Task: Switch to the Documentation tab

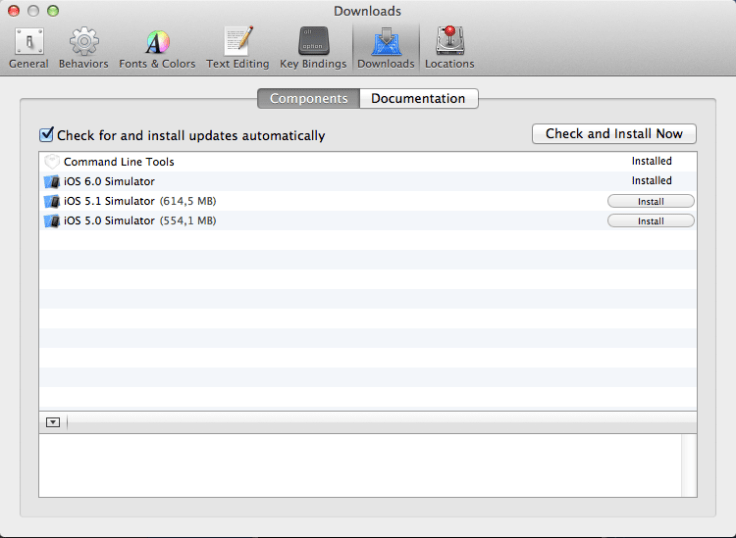Action: (418, 99)
